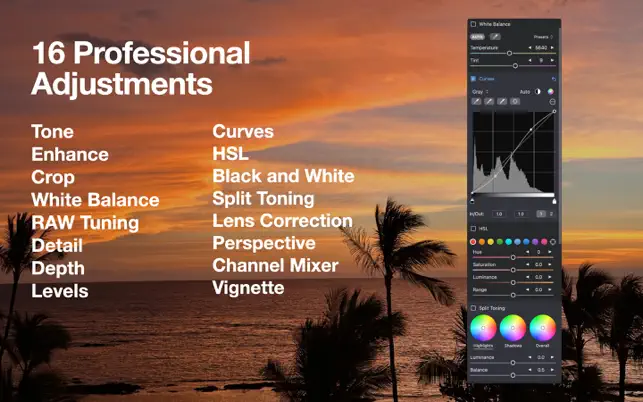This screenshot has height=402, width=643.
Task: Select the Overall tab under color wheels
Action: pyautogui.click(x=542, y=346)
